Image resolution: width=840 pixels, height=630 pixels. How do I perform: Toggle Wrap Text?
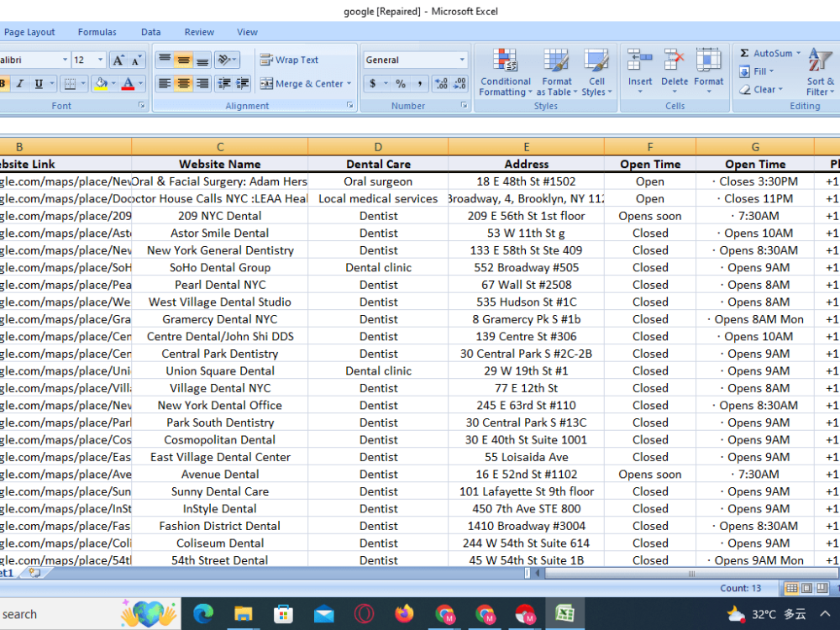pos(289,60)
